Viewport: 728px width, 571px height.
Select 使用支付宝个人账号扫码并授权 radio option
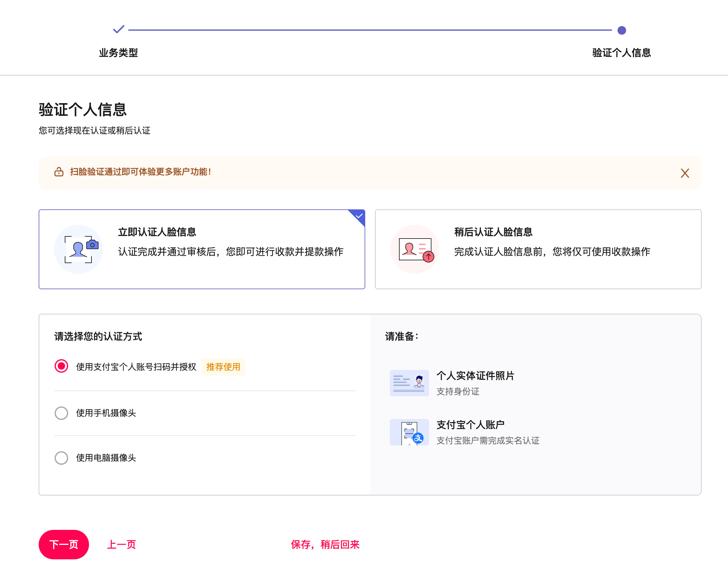coord(61,366)
